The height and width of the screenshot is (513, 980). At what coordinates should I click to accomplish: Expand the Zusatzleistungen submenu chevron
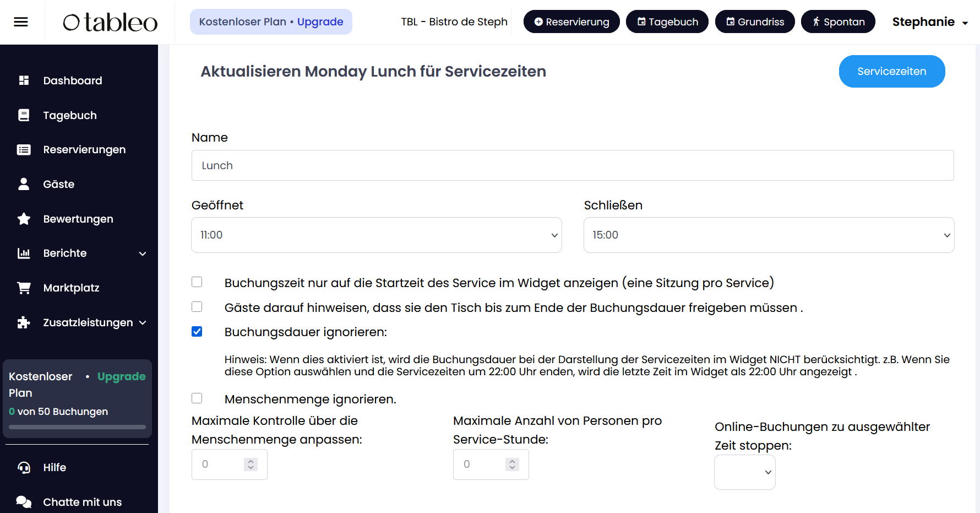coord(143,322)
